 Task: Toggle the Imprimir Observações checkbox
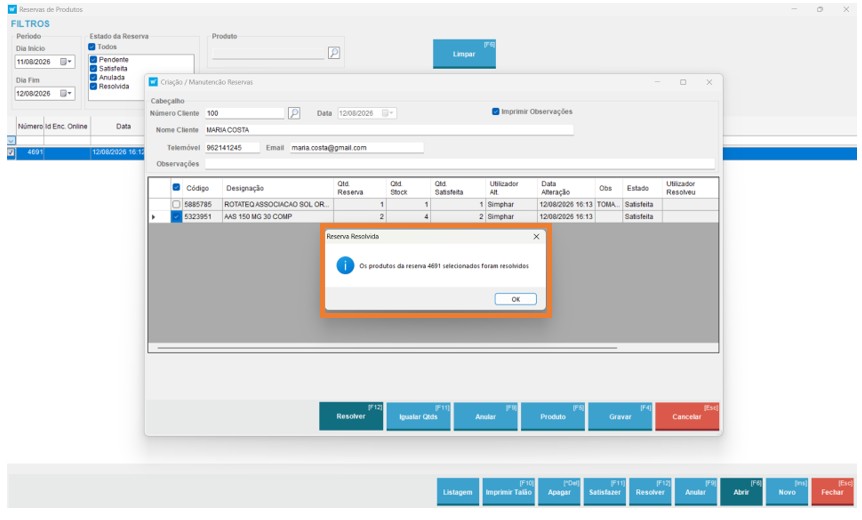495,112
